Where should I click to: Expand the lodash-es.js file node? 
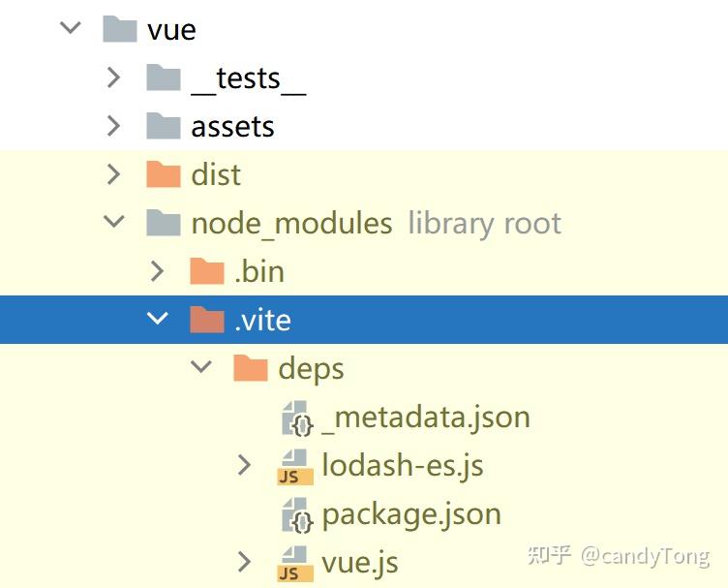click(245, 466)
